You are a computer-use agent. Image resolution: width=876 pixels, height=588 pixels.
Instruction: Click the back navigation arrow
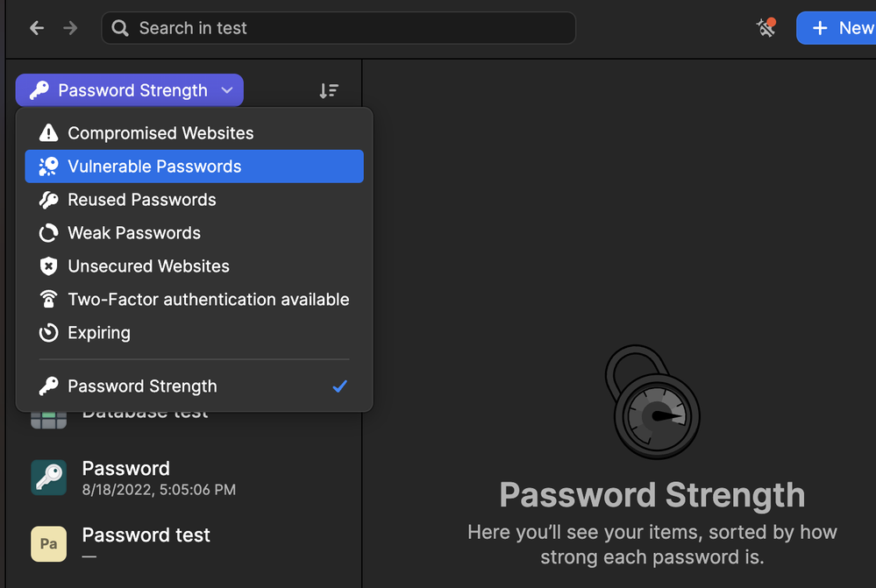[37, 28]
